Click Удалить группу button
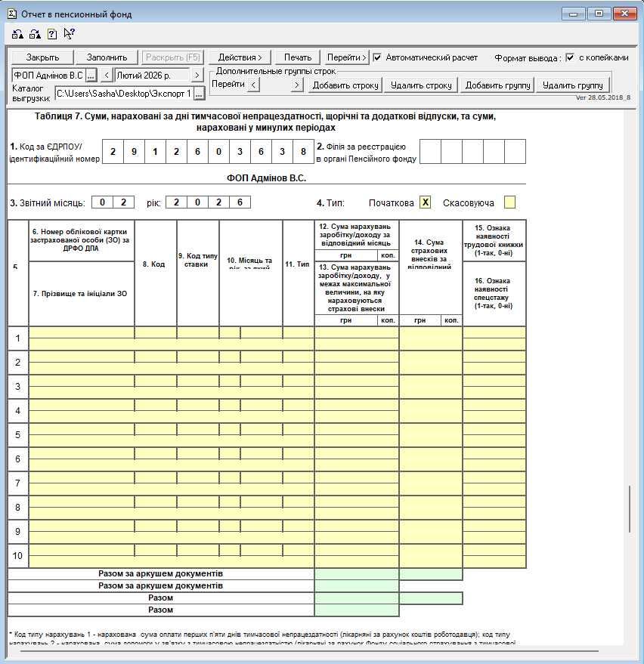The image size is (644, 664). pyautogui.click(x=572, y=85)
